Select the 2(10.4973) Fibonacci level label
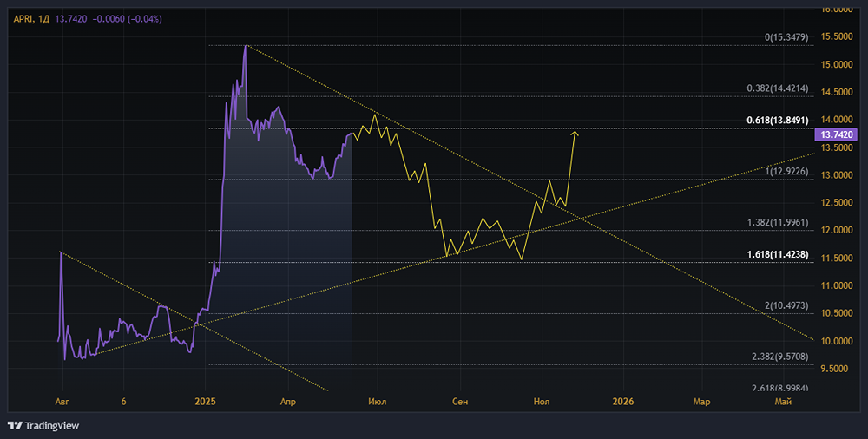The image size is (868, 439). click(786, 305)
